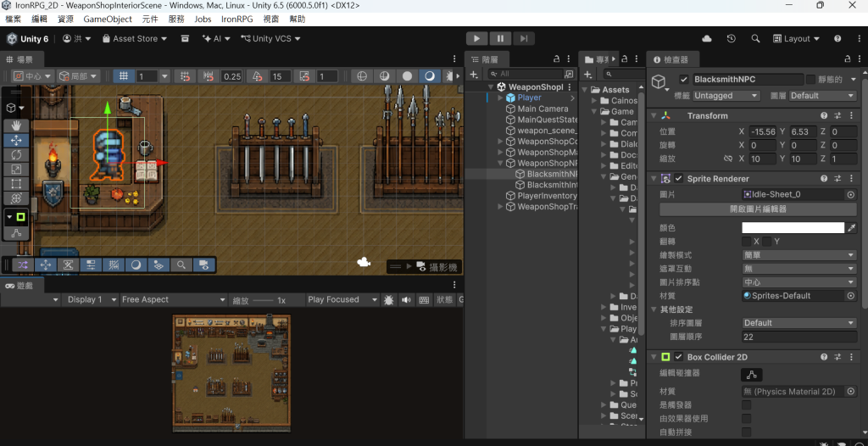The image size is (868, 446).
Task: Enable the Is Trigger checkbox
Action: pyautogui.click(x=747, y=405)
